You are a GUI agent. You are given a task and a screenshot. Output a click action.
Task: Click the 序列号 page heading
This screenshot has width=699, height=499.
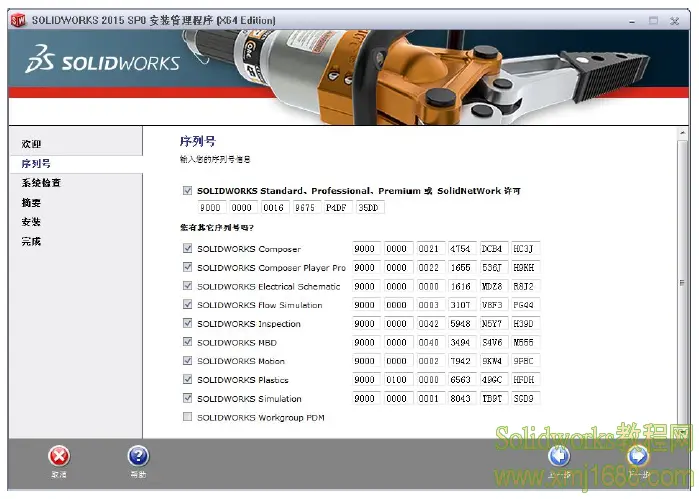198,141
